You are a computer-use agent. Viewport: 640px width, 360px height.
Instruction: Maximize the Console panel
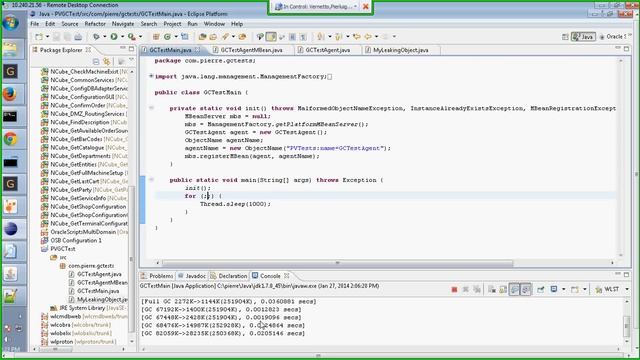[x=627, y=275]
